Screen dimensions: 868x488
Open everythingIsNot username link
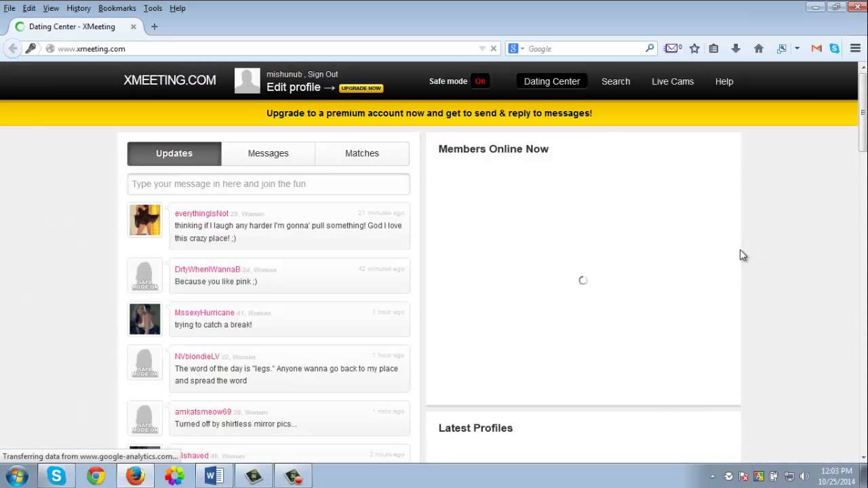[x=201, y=213]
